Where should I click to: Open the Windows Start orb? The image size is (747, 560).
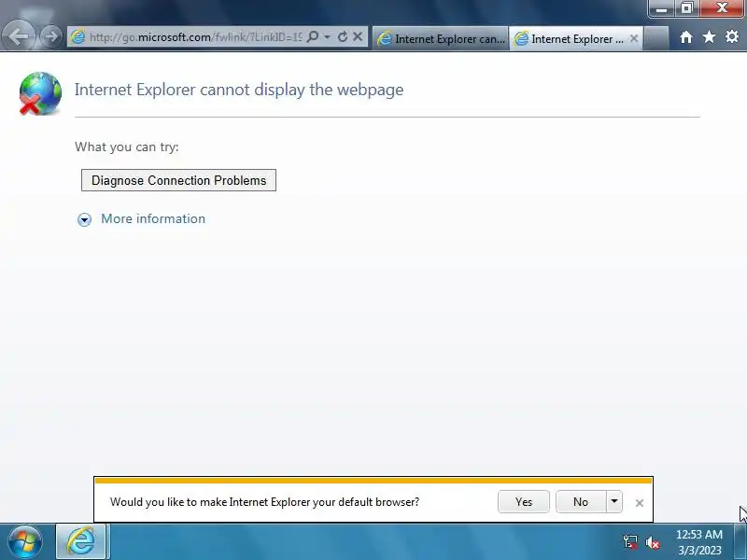tap(25, 541)
